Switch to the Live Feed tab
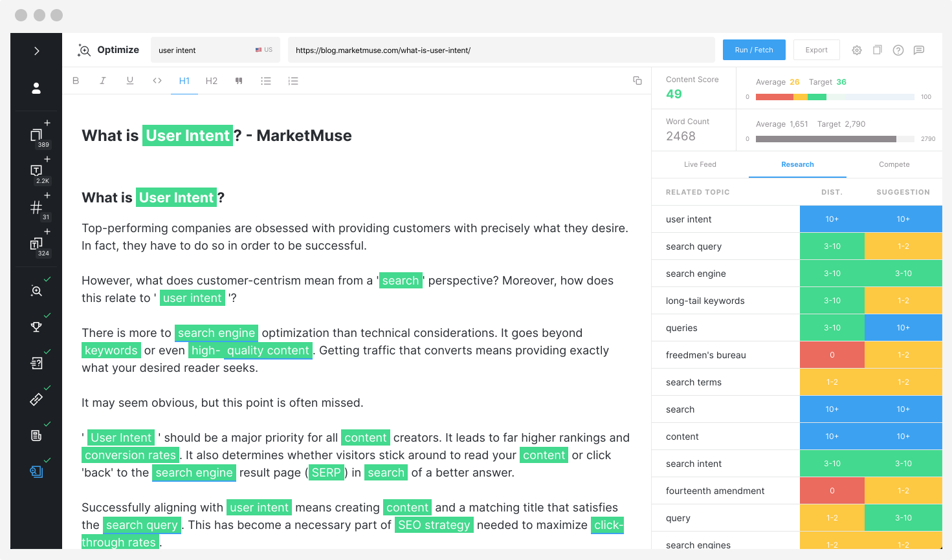This screenshot has width=952, height=560. pos(700,164)
